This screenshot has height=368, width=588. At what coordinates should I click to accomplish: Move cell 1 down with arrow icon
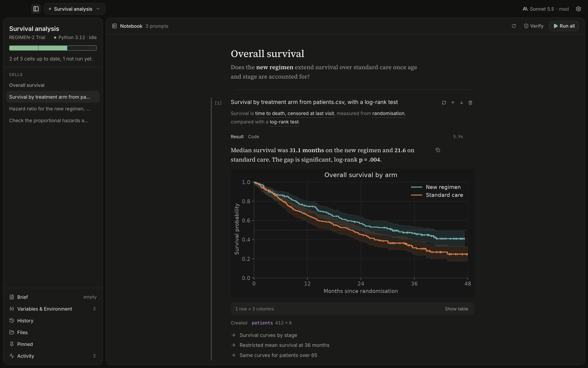[461, 103]
